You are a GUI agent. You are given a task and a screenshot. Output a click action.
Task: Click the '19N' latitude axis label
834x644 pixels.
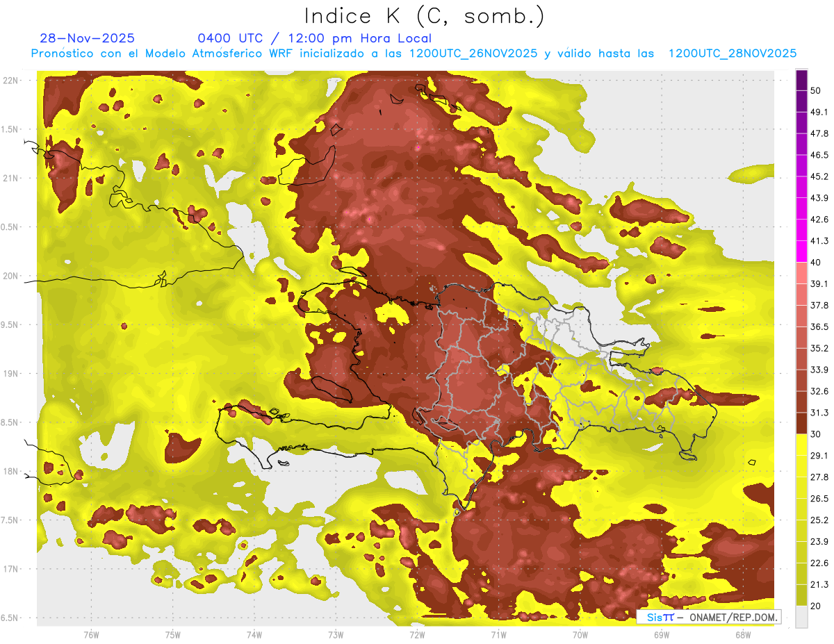point(10,373)
